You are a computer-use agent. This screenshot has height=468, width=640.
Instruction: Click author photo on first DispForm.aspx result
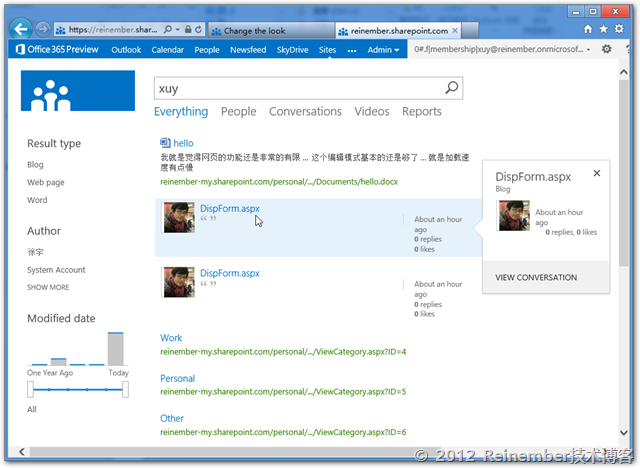pos(179,217)
